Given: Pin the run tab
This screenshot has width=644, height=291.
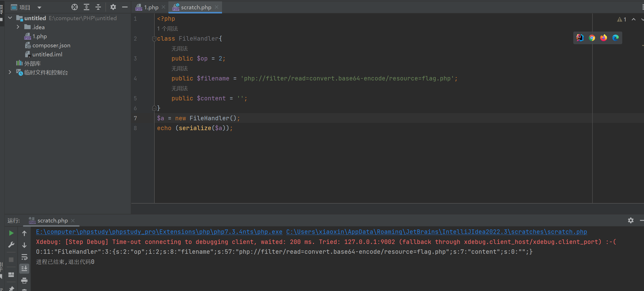Looking at the screenshot, I should (11, 288).
